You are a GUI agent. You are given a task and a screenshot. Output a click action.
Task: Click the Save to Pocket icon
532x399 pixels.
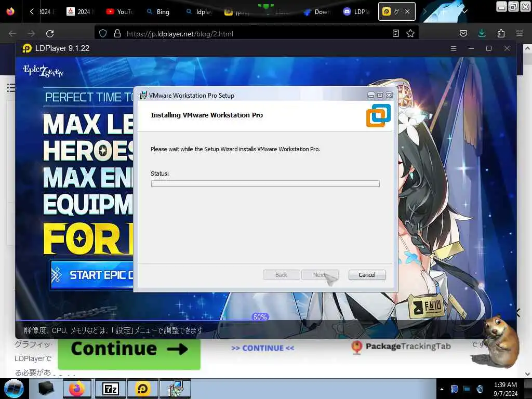point(463,33)
